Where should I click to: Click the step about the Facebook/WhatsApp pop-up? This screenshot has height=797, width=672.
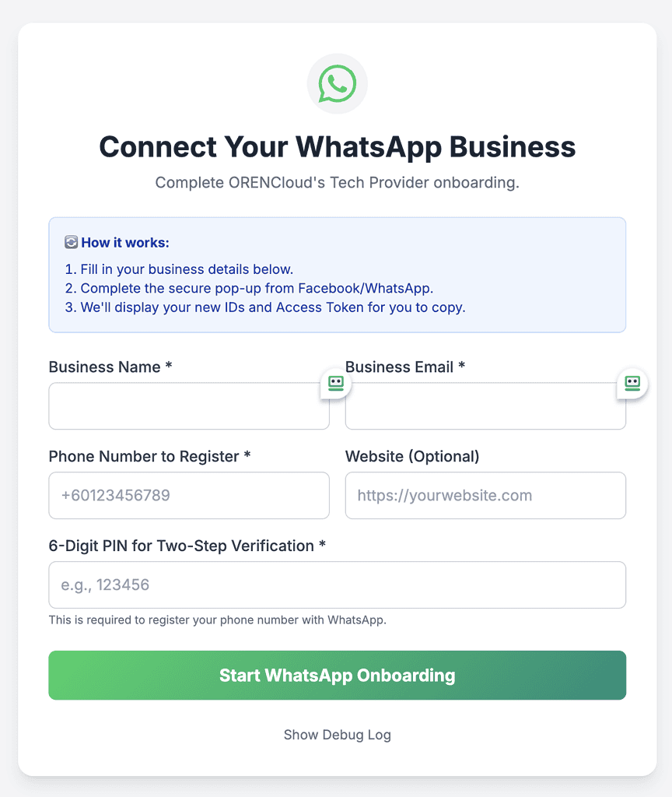point(249,288)
